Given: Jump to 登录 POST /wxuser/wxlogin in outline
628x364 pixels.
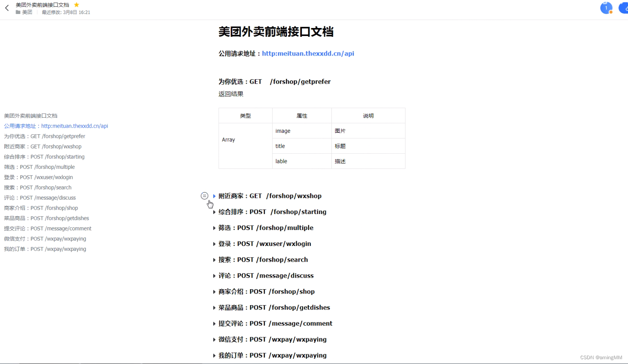Looking at the screenshot, I should (x=38, y=177).
